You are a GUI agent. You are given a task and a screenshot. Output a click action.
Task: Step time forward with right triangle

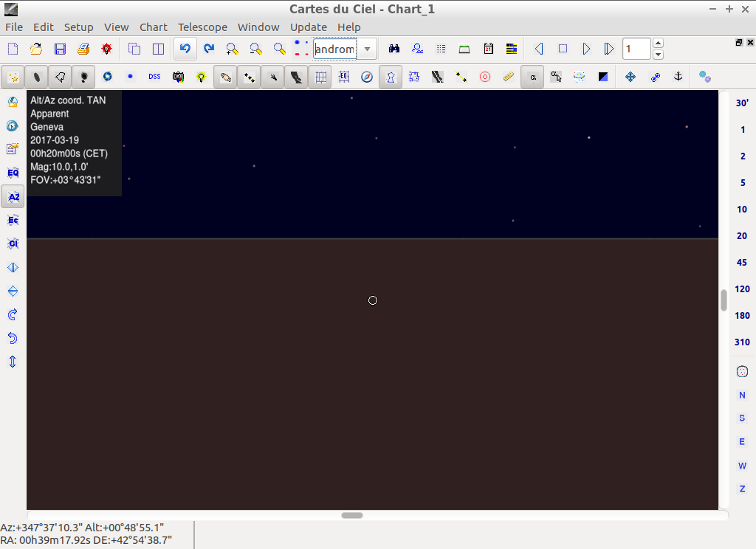(586, 49)
